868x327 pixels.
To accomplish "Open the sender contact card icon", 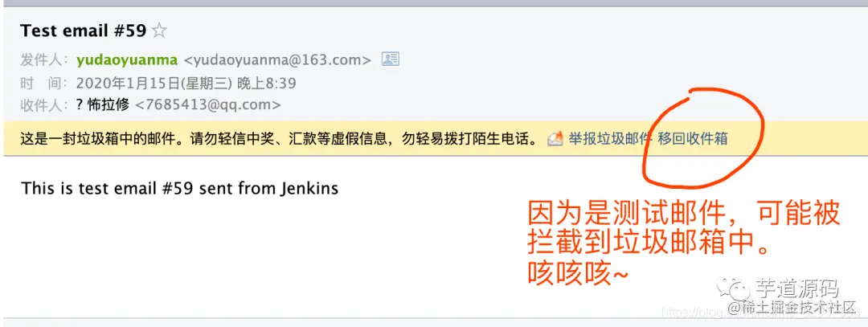I will [x=391, y=59].
